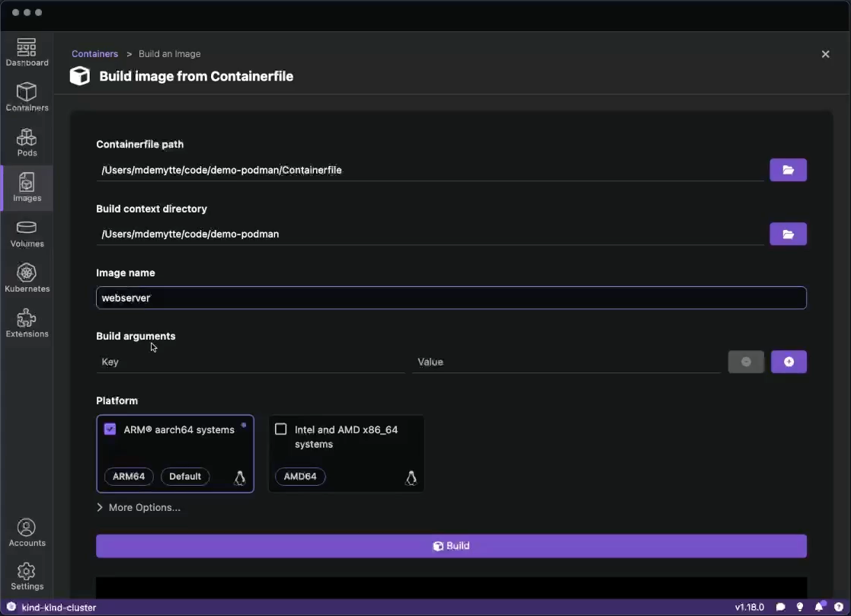Open Accounts from the sidebar

(x=27, y=531)
